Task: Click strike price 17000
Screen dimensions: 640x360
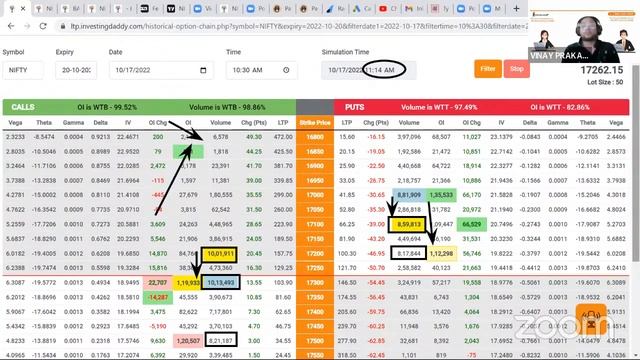Action: (315, 195)
